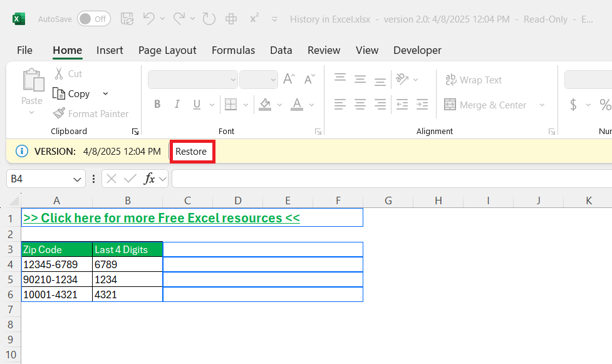Click the Italic formatting icon
Viewport: 612px width, 364px height.
pos(177,105)
